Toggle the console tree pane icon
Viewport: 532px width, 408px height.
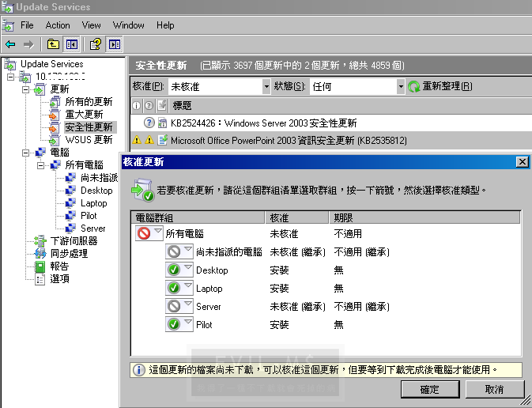tap(72, 44)
